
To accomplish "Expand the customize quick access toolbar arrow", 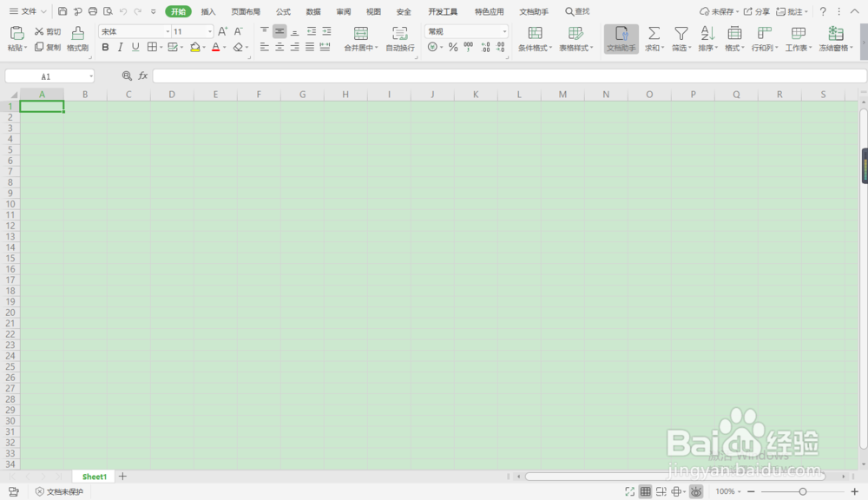I will tap(154, 11).
